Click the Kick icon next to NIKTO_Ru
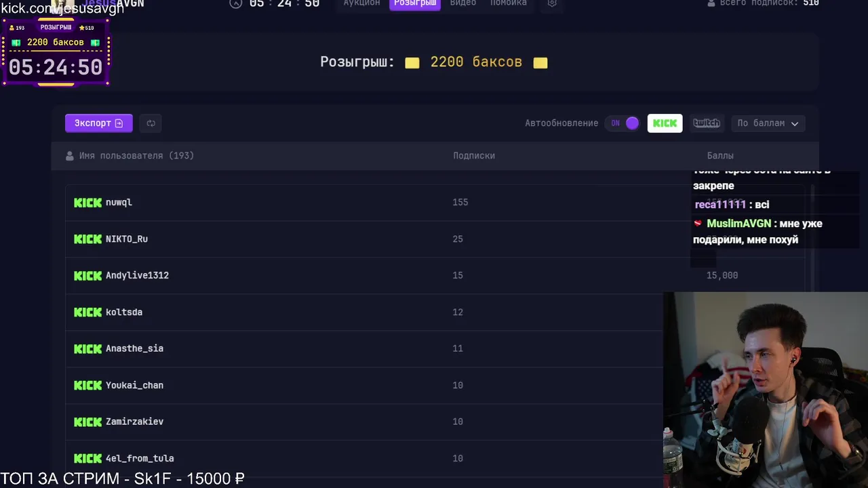Viewport: 868px width, 488px height. [x=87, y=239]
